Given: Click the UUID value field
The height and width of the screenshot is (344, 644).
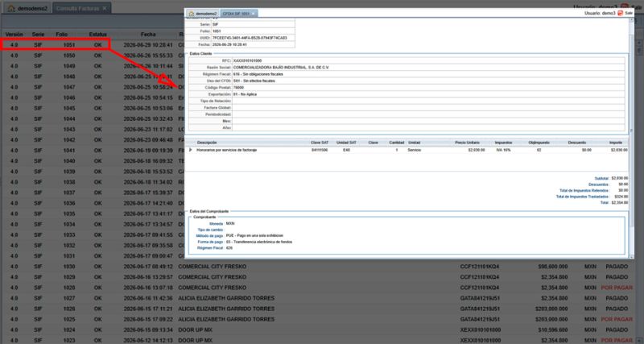Looking at the screenshot, I should [253, 38].
